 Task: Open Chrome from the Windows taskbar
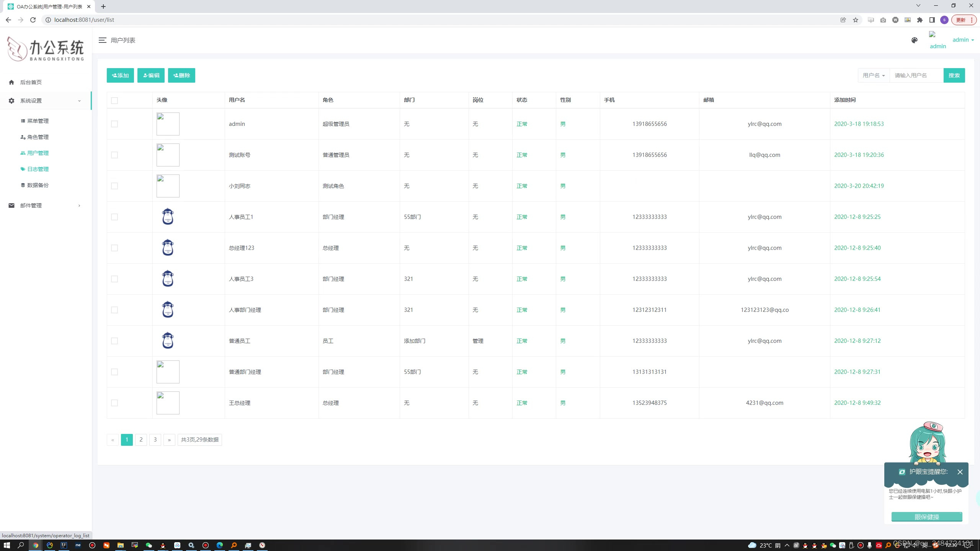pyautogui.click(x=36, y=545)
